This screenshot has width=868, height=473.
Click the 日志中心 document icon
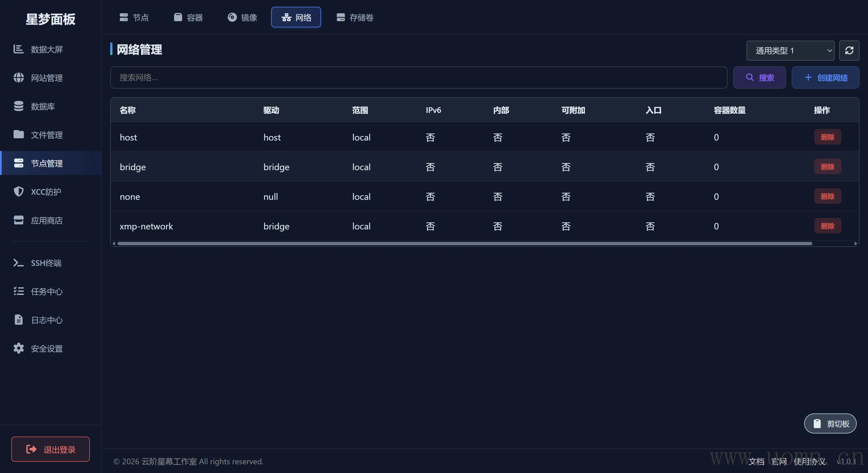tap(19, 320)
